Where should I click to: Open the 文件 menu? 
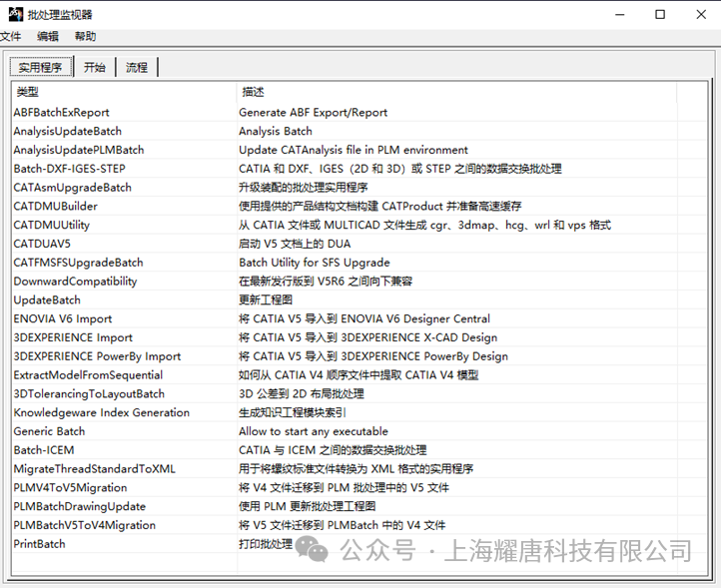[11, 36]
